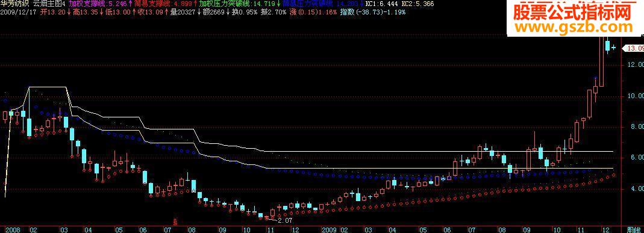
Task: Select the 2009 year marker on the time axis
Action: point(330,230)
